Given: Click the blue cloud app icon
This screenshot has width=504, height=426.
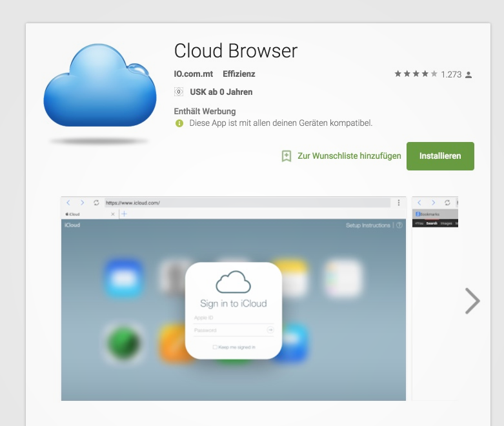Looking at the screenshot, I should (x=100, y=85).
